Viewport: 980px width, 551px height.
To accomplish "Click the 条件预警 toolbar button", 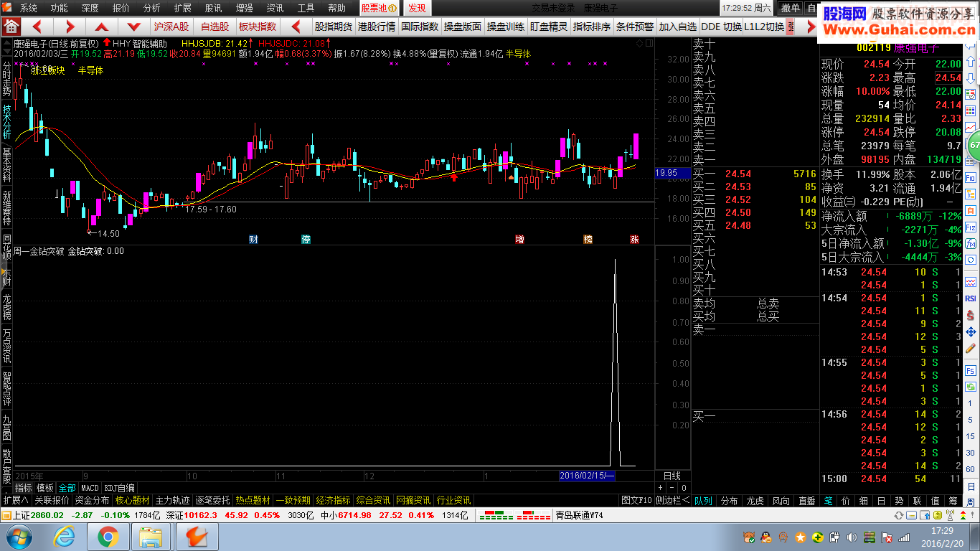I will (635, 27).
